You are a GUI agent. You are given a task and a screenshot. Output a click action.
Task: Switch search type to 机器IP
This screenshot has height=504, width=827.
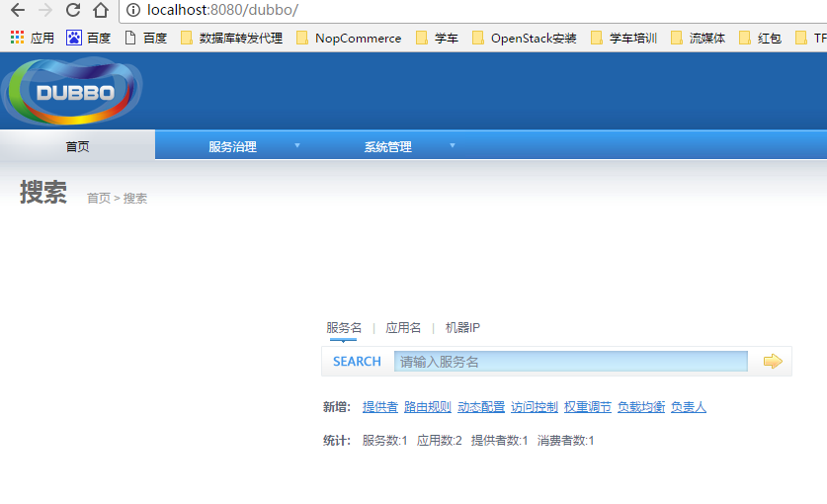462,328
